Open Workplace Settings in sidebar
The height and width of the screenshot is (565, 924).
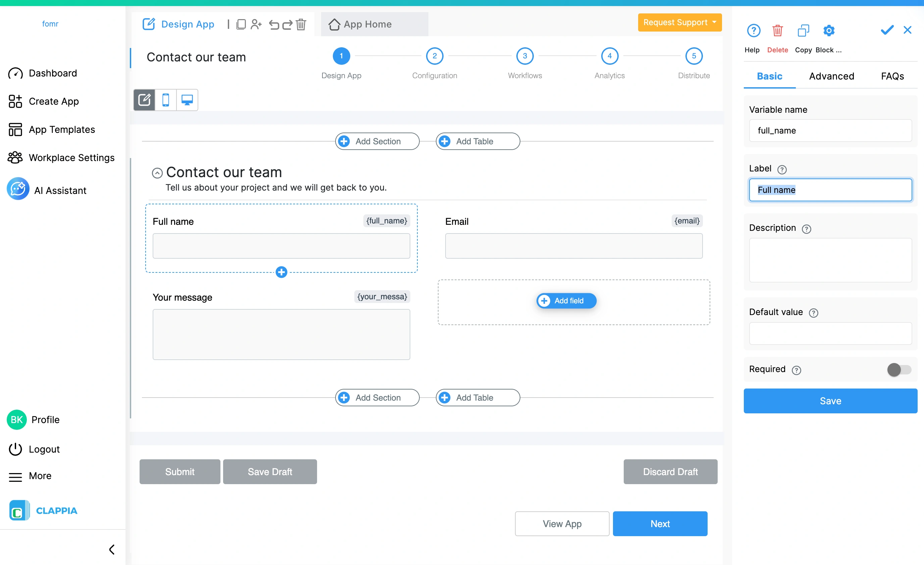pyautogui.click(x=61, y=158)
